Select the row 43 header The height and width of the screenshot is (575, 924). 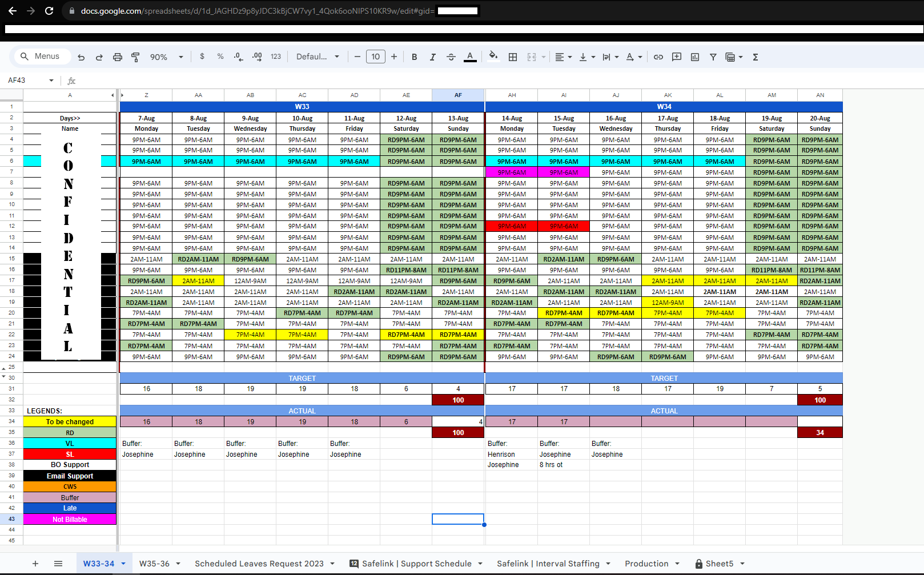tap(11, 519)
